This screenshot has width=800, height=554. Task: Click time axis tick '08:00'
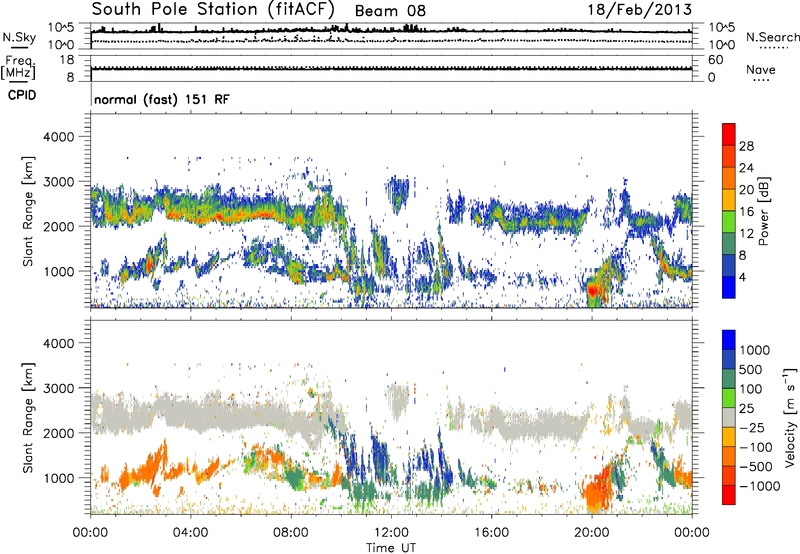[x=291, y=533]
